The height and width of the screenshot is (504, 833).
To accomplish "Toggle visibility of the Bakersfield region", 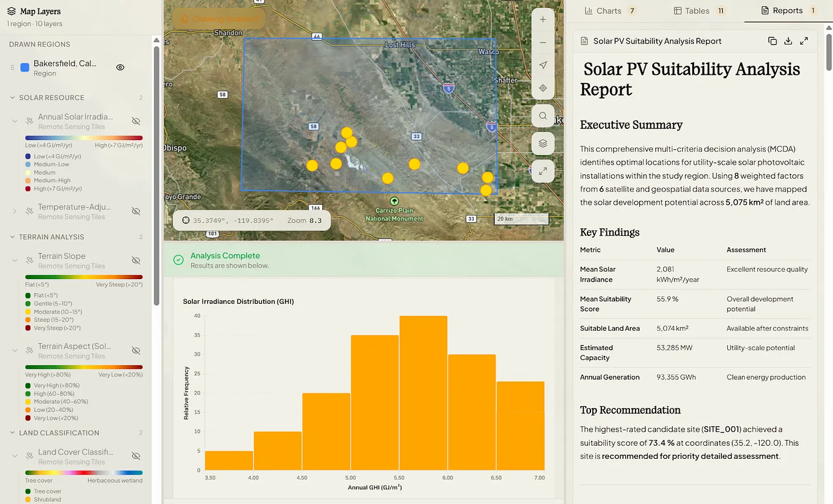I will (x=120, y=67).
